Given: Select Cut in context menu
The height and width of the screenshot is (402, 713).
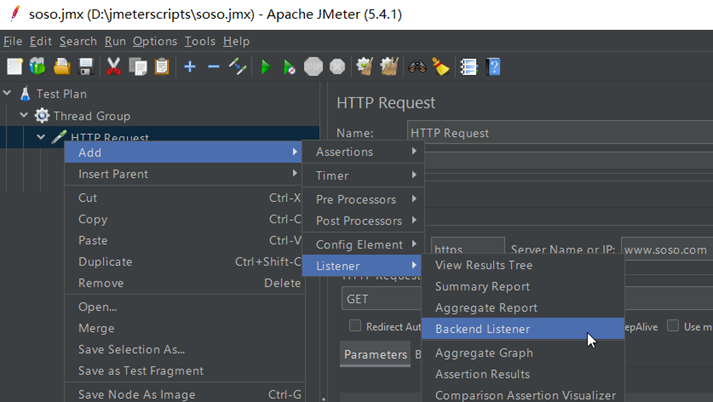Looking at the screenshot, I should pyautogui.click(x=184, y=198).
